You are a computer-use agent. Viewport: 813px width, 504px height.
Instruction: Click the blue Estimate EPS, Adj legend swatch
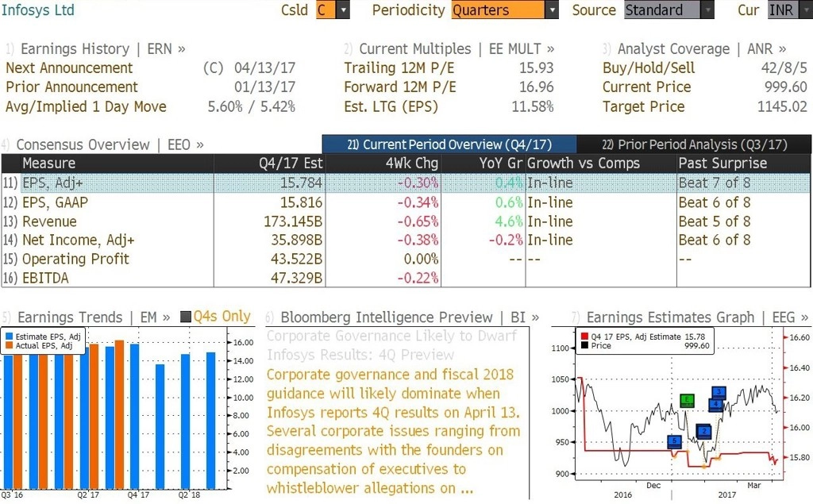(9, 337)
